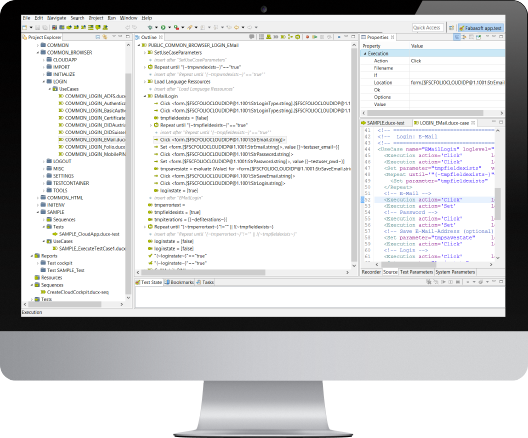Click the Collapse All icon in Project Explorer

pos(98,37)
